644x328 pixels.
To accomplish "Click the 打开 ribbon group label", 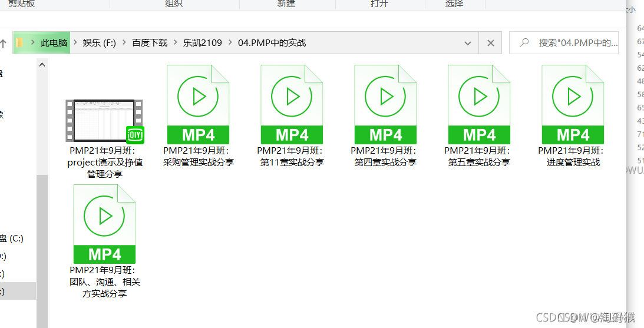I will tap(379, 4).
